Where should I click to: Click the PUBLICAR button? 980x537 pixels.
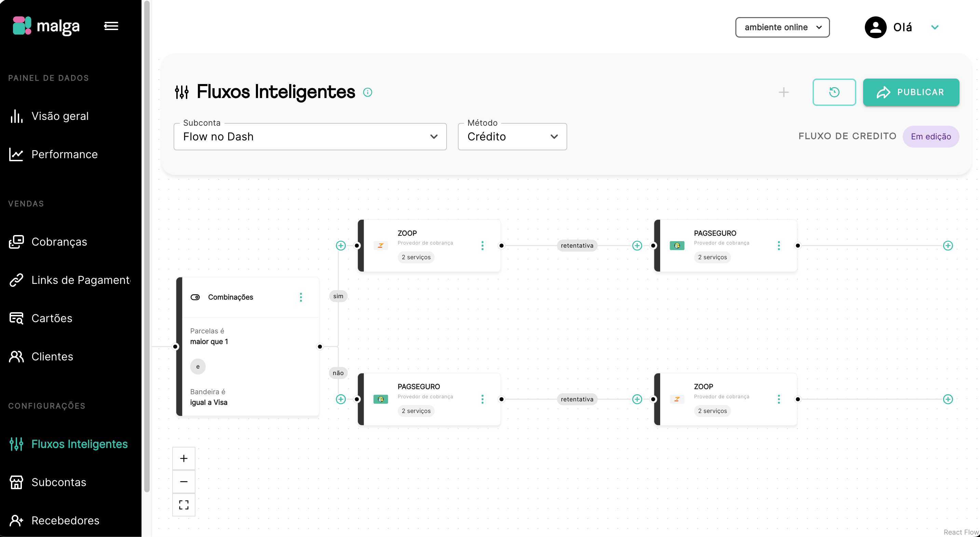911,92
